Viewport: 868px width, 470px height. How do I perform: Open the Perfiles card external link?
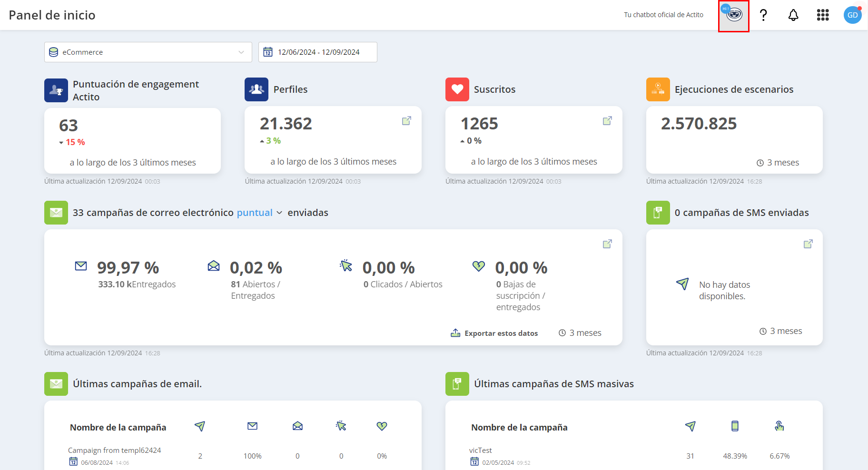[406, 121]
